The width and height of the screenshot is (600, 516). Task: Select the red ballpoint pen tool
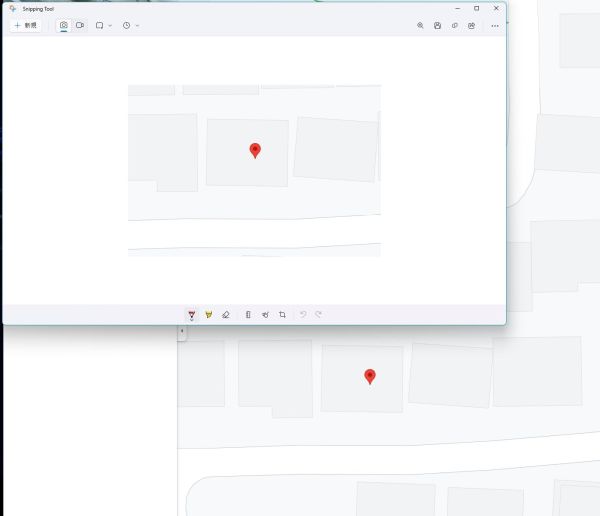(x=191, y=315)
